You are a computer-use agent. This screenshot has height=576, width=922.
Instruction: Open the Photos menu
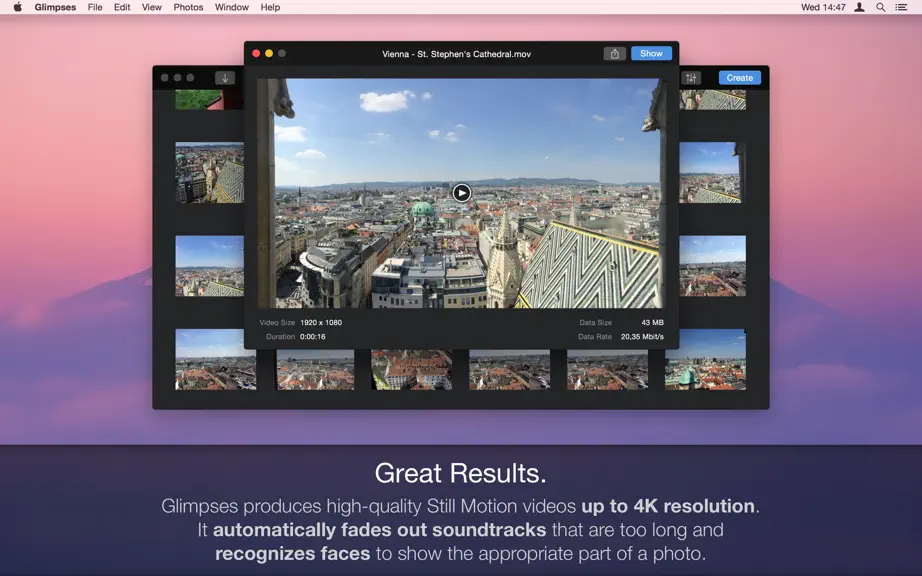[x=188, y=7]
